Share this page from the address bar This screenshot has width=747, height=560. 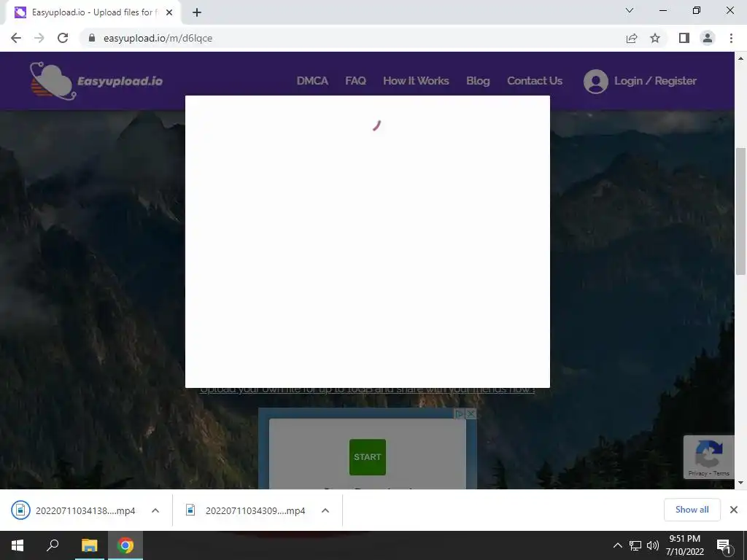click(x=632, y=38)
